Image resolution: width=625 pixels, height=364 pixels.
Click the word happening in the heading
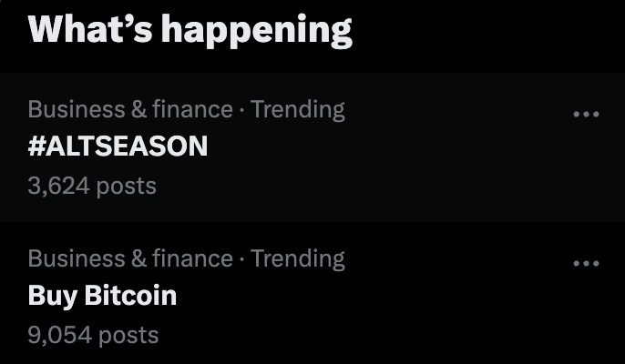click(257, 32)
